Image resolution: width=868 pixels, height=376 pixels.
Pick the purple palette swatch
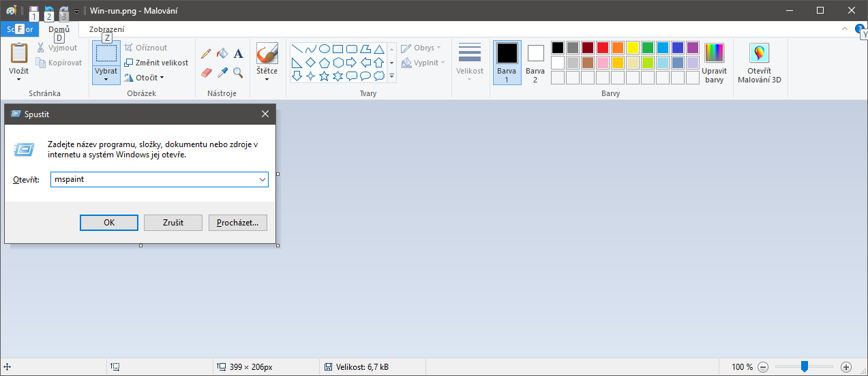pyautogui.click(x=693, y=48)
